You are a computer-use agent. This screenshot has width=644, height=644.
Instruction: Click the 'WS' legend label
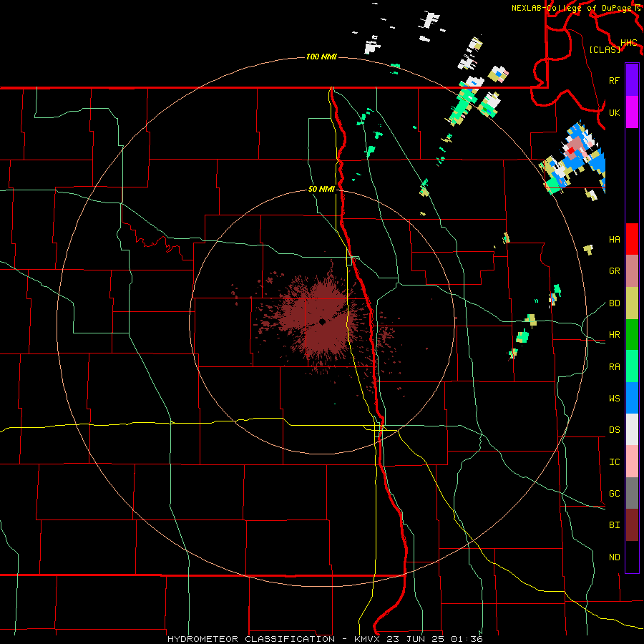pyautogui.click(x=614, y=399)
